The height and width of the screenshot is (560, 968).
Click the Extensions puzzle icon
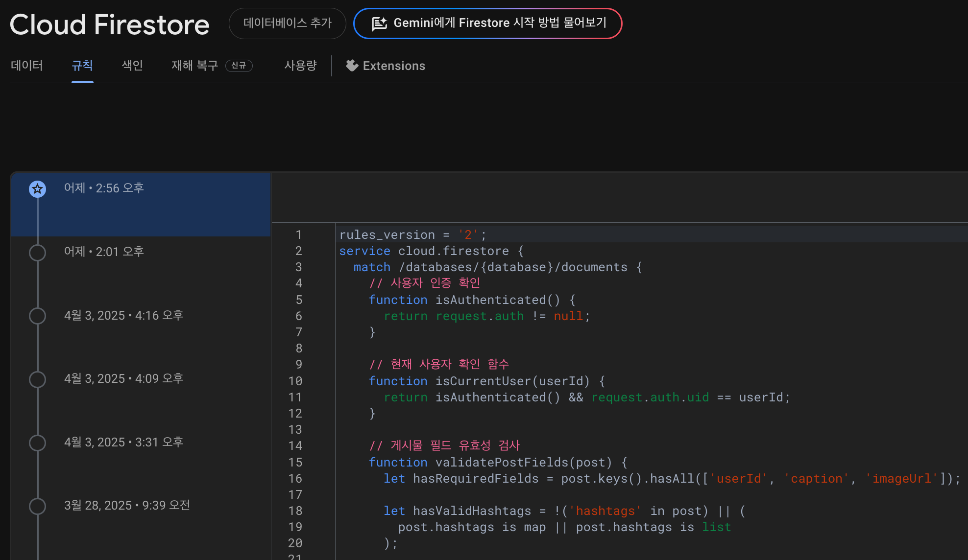click(x=352, y=66)
